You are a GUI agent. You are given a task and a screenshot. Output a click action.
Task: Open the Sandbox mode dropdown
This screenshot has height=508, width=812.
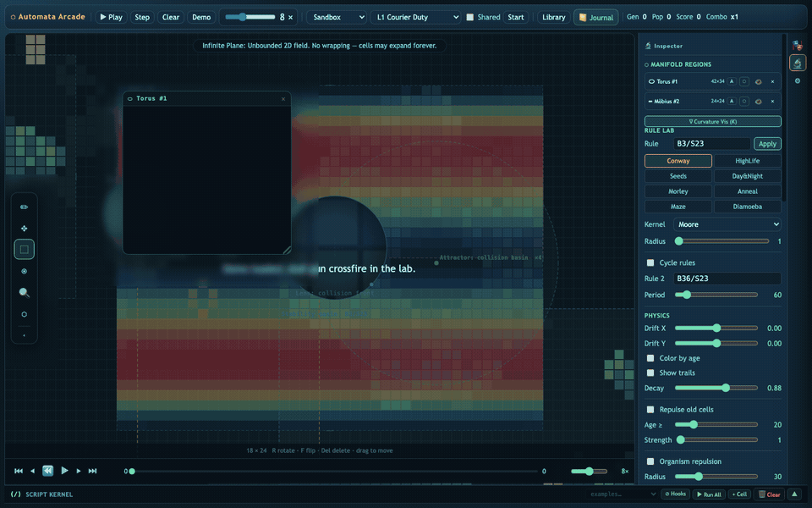pos(337,17)
